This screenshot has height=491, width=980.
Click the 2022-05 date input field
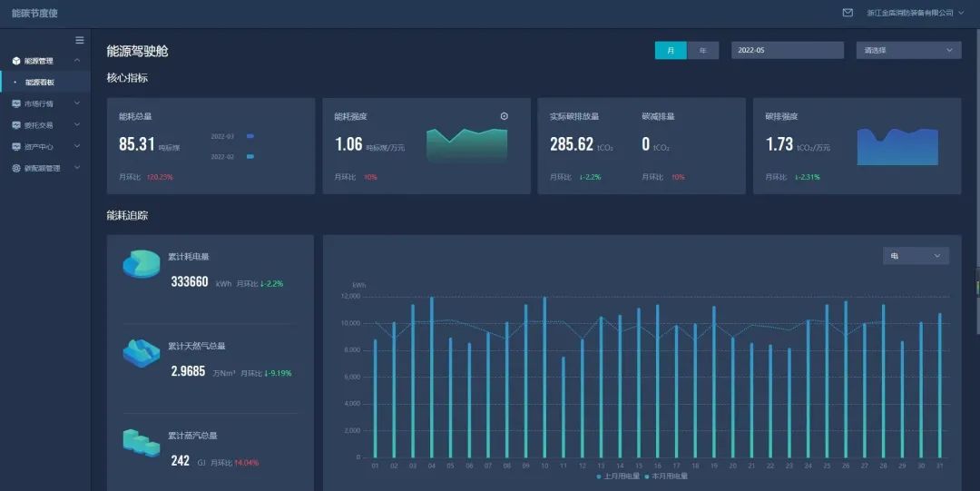click(x=788, y=51)
